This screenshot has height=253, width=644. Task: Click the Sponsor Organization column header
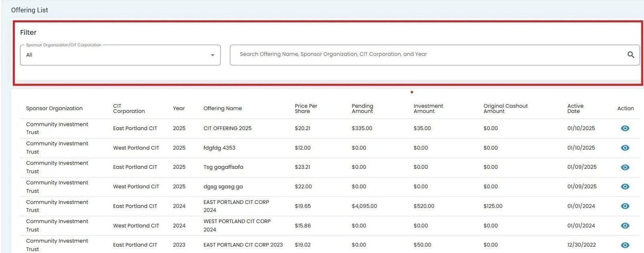click(54, 108)
